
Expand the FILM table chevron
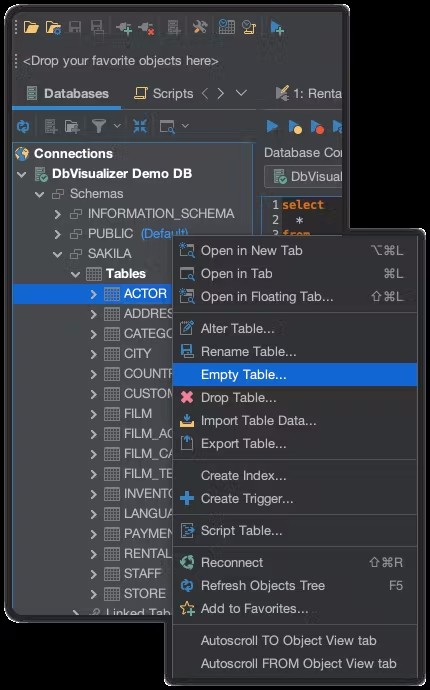93,414
